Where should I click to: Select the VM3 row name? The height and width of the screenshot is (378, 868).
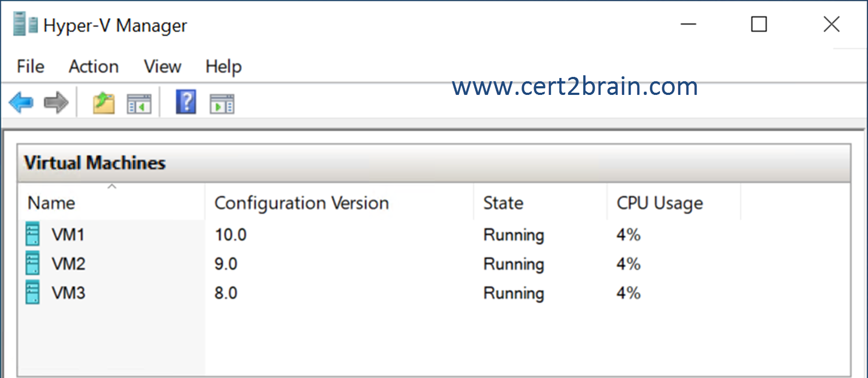coord(69,293)
